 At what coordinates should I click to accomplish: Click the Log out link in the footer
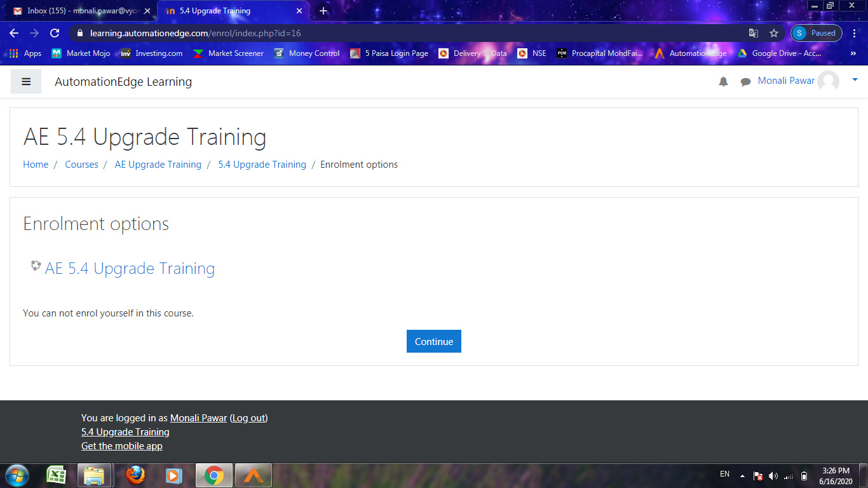pos(248,418)
